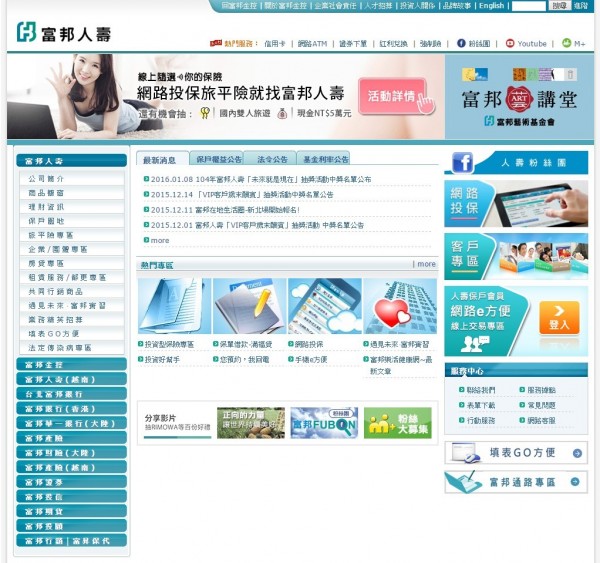Image resolution: width=600 pixels, height=563 pixels.
Task: Open the 網路投保 banner on the right
Action: coord(516,204)
